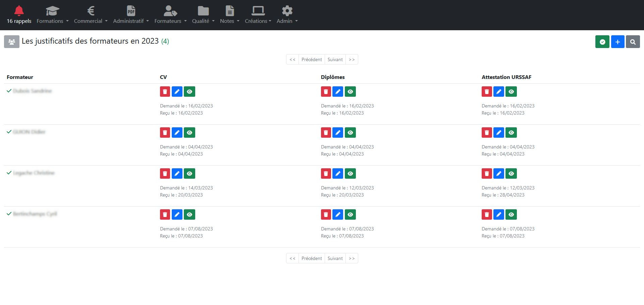
Task: Edit Attestation URSSAF in the 16/02/2023 row
Action: [x=499, y=92]
